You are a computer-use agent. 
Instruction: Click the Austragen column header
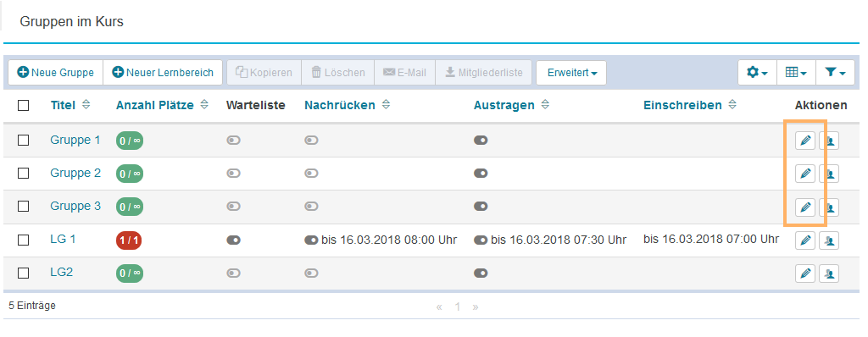504,105
